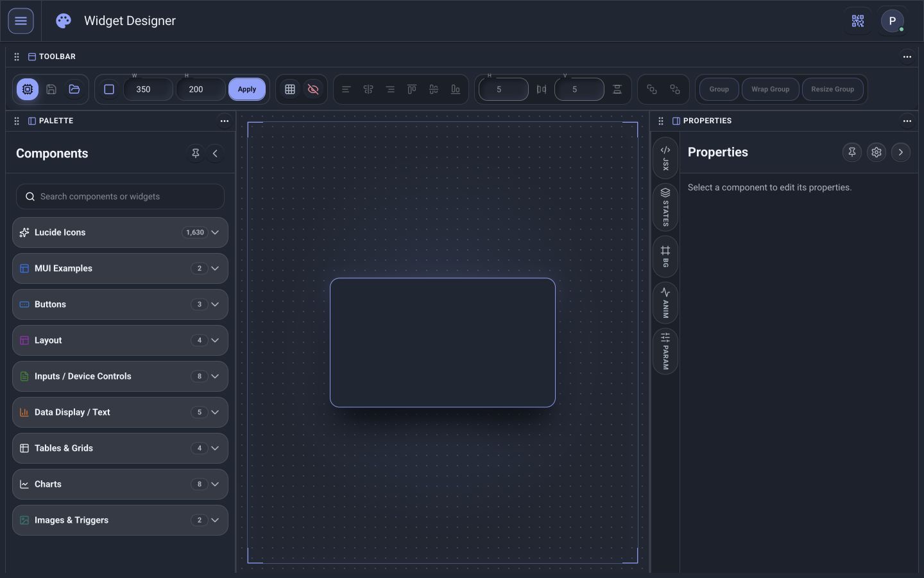
Task: Distribute items vertically icon
Action: coord(617,89)
